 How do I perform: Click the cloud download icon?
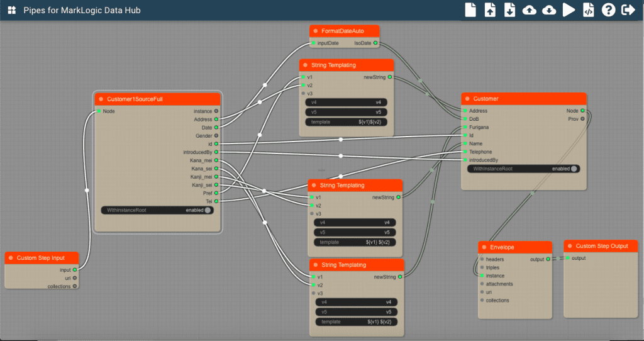[549, 10]
